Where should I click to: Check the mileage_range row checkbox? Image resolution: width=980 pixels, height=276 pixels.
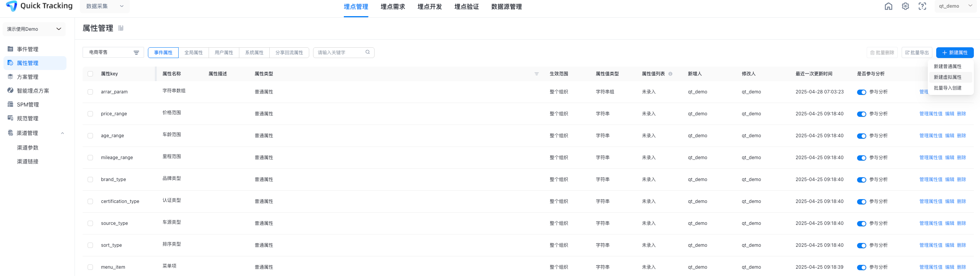tap(90, 158)
